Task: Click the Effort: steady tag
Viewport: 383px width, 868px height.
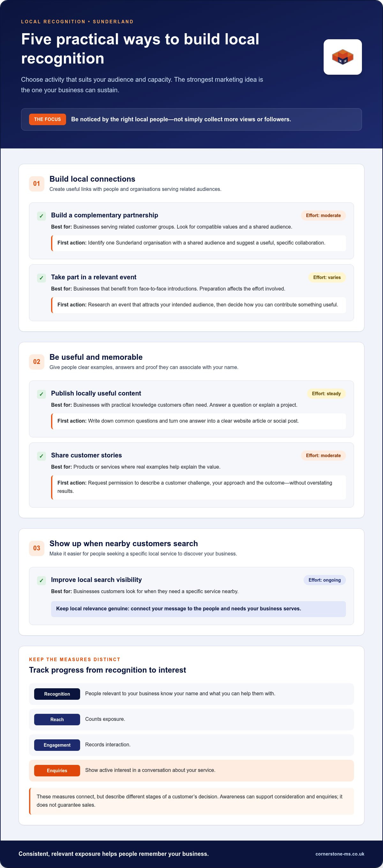Action: pos(326,394)
